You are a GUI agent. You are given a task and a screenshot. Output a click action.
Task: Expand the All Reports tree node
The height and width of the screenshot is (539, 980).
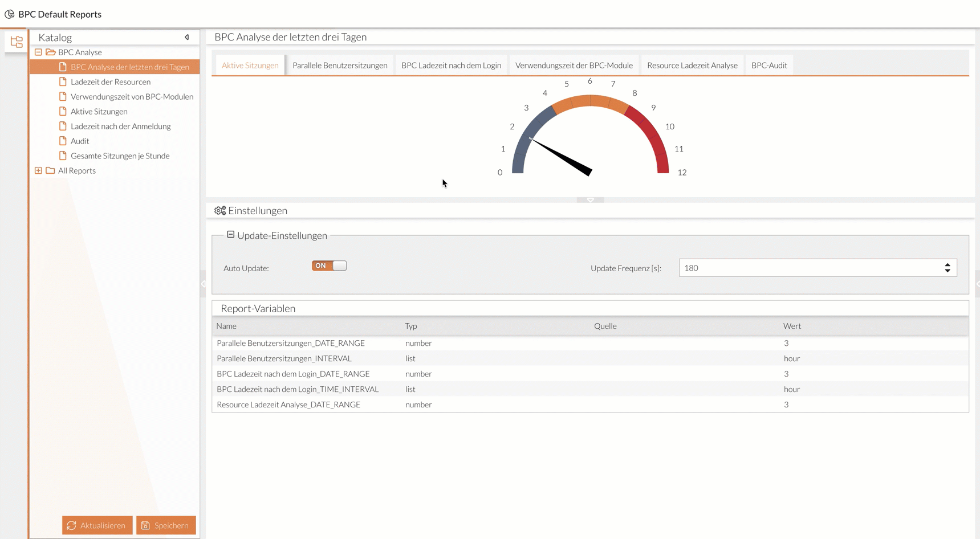(38, 171)
